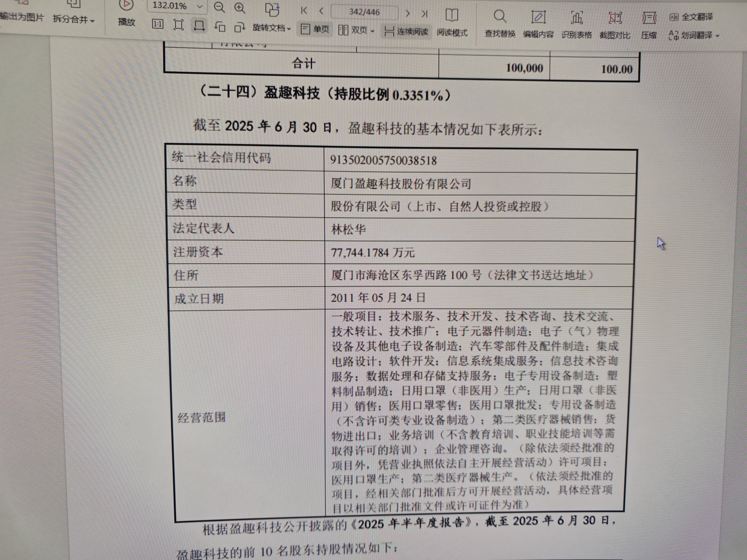The width and height of the screenshot is (747, 560).
Task: Click the 342/446 page number field
Action: (x=364, y=12)
